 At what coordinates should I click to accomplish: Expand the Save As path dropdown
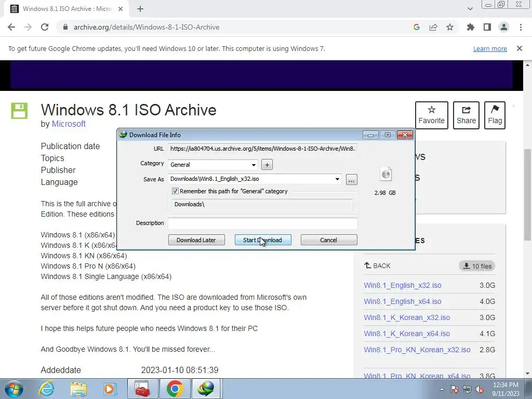(337, 179)
